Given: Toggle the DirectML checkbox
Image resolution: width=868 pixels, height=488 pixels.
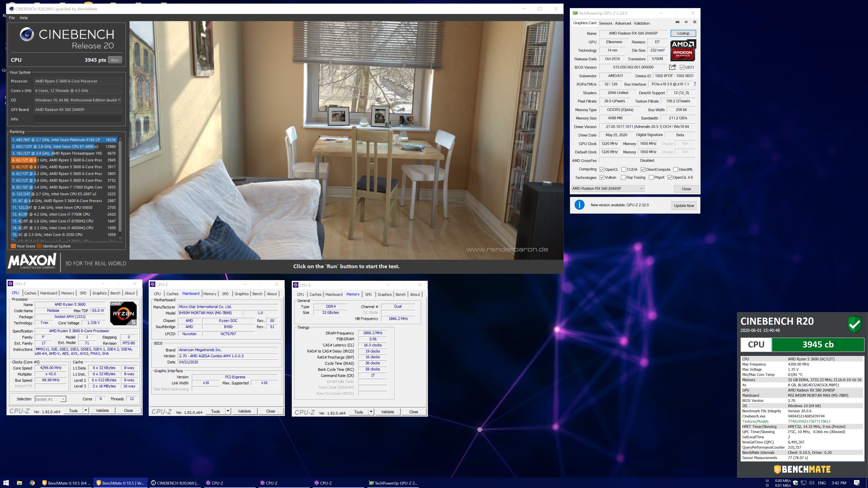Looking at the screenshot, I should pyautogui.click(x=675, y=169).
